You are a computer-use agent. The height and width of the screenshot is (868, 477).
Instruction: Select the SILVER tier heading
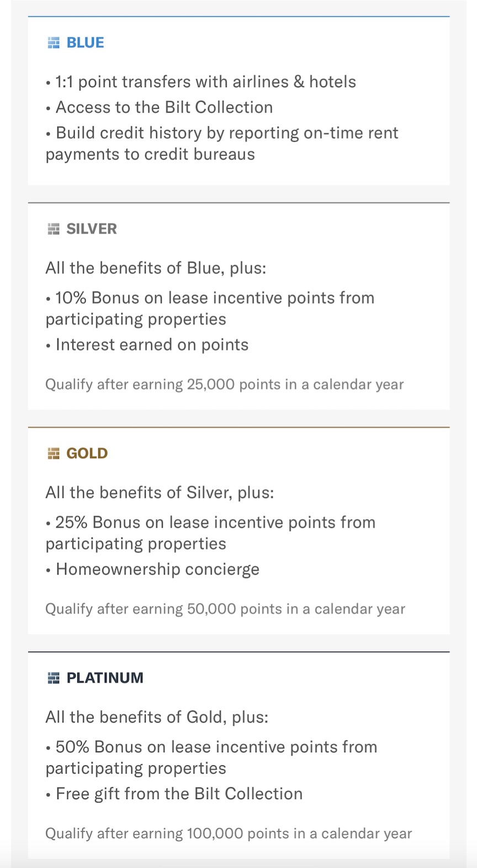click(x=92, y=229)
